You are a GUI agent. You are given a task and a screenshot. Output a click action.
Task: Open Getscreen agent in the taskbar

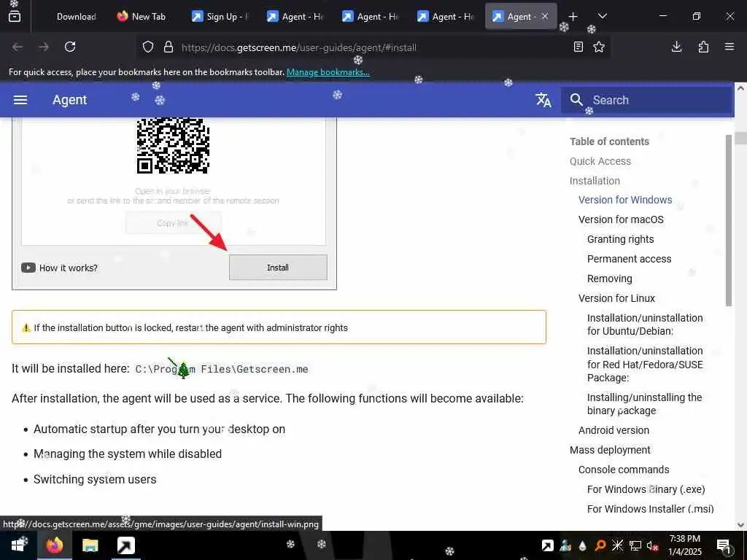(x=126, y=545)
